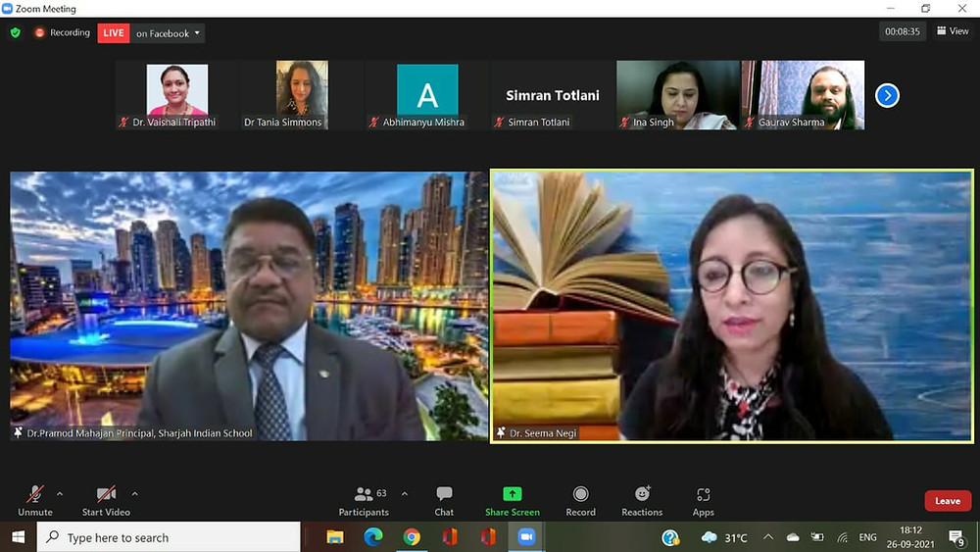Open clock showing 18:12 26-09-2021

[x=910, y=537]
